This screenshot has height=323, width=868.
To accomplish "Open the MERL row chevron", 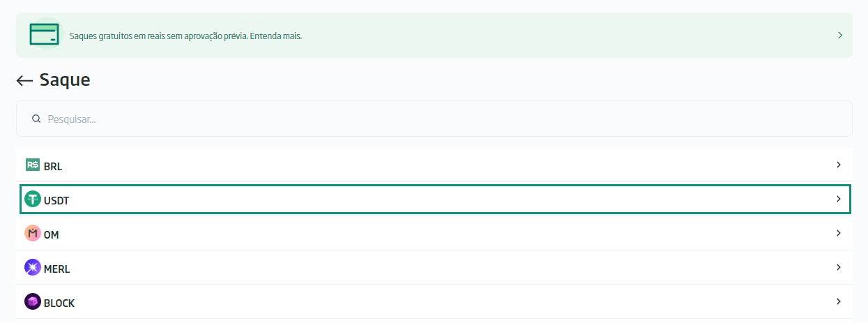I will coord(839,268).
